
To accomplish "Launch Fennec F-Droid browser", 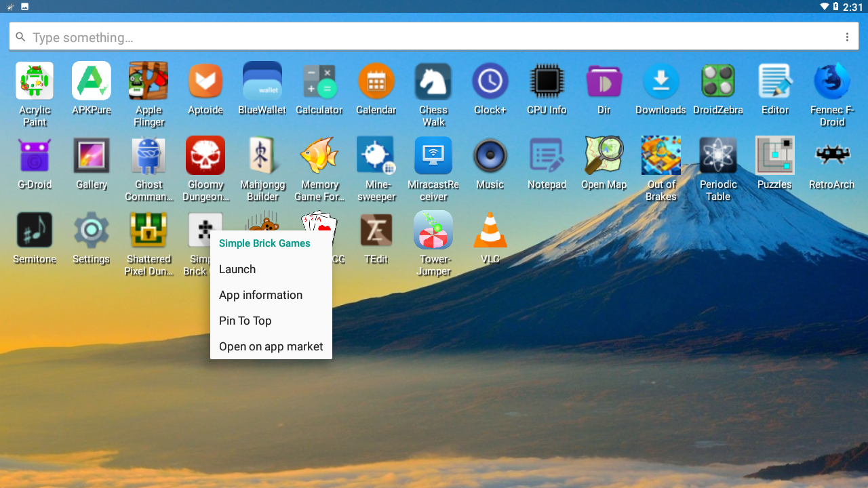I will click(x=832, y=81).
